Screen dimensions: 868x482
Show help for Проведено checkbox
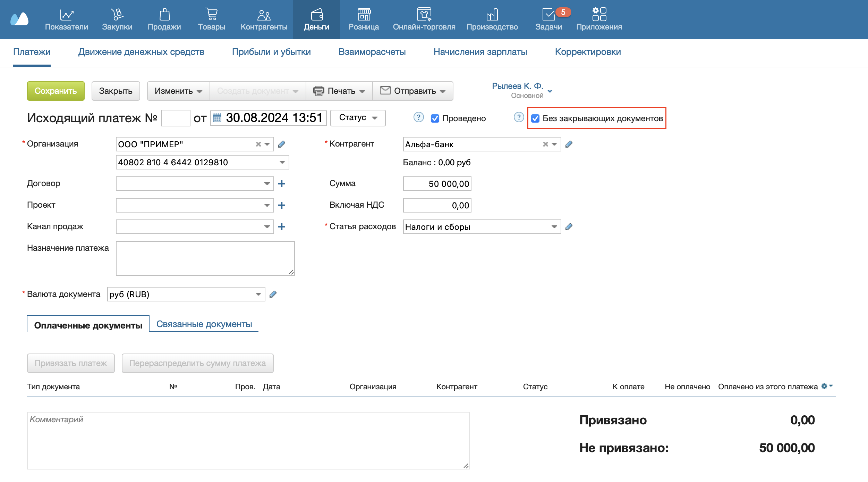point(419,118)
